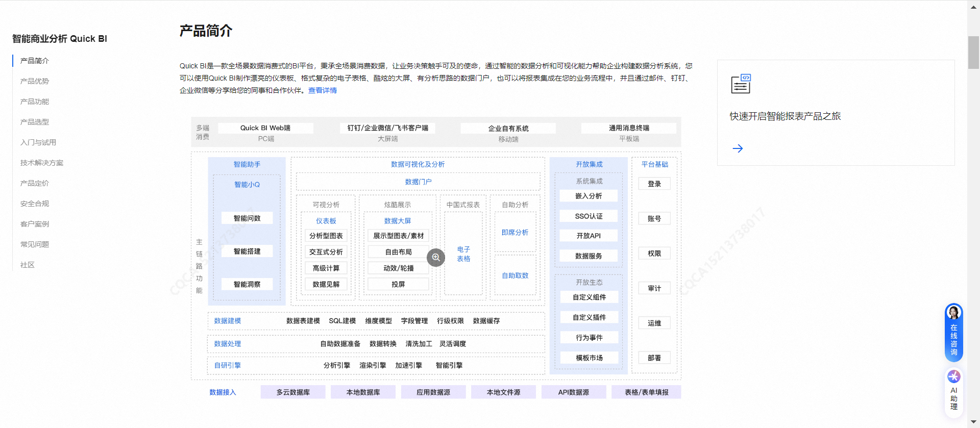The image size is (980, 428).
Task: Click 钉钉/企业微信/飞书客户端 box
Action: (x=388, y=128)
